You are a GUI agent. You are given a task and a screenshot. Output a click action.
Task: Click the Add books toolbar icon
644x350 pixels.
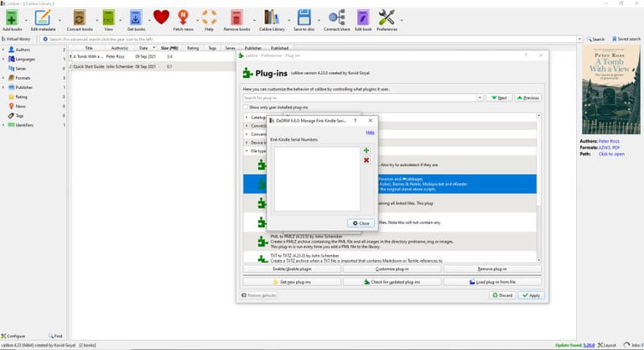point(12,17)
